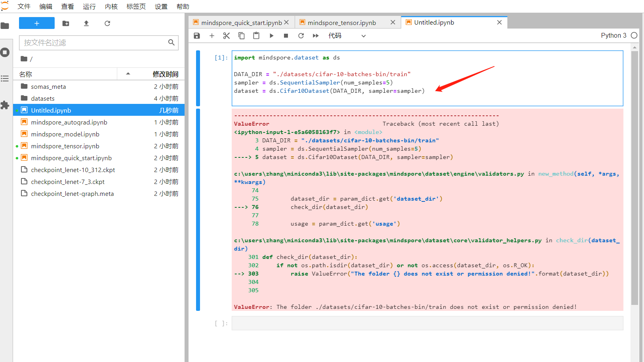Open the 运行 menu

[90, 6]
